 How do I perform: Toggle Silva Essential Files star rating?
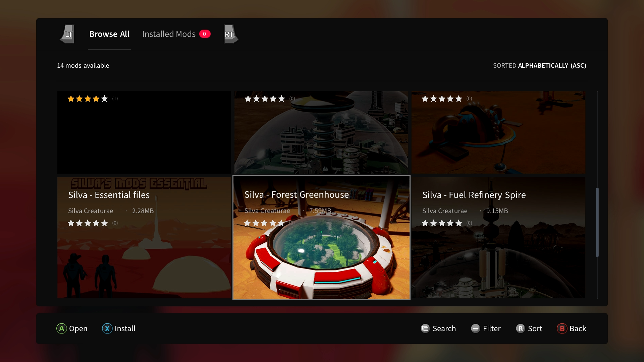coord(88,223)
